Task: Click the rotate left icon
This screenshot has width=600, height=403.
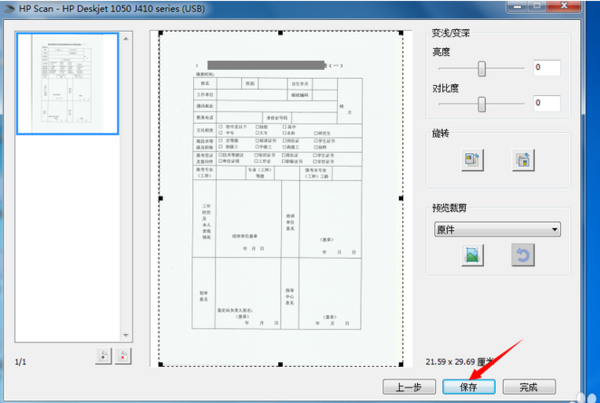Action: pos(472,159)
